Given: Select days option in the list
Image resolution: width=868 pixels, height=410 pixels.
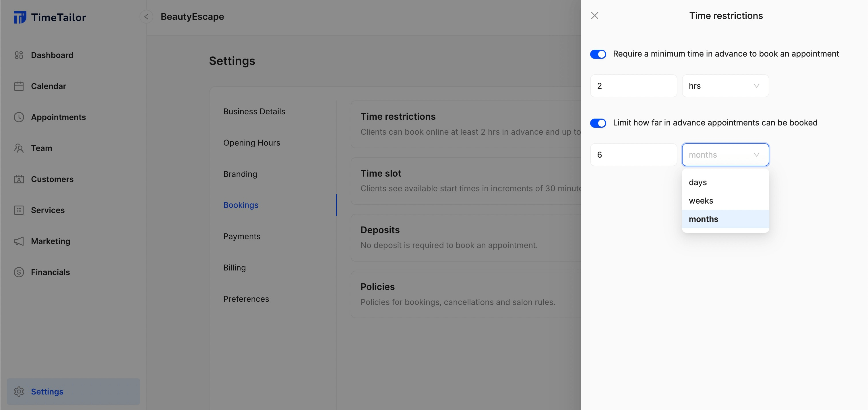Looking at the screenshot, I should [x=697, y=182].
